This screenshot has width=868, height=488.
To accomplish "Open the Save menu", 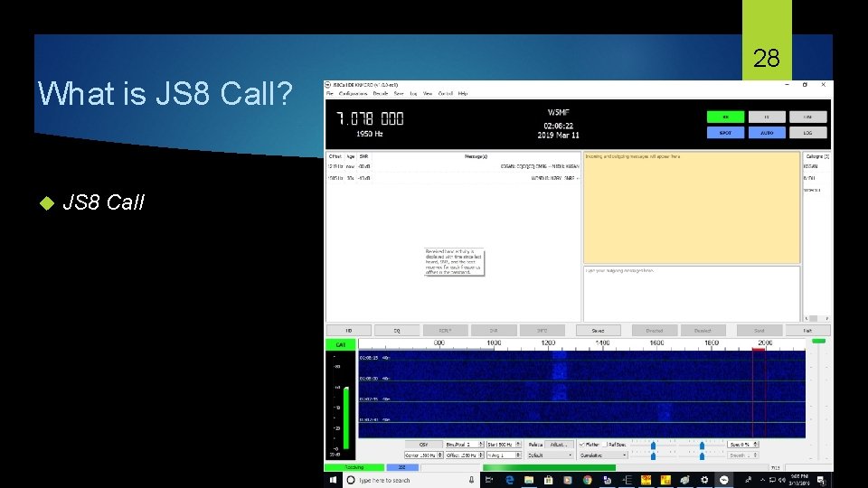I will click(399, 93).
